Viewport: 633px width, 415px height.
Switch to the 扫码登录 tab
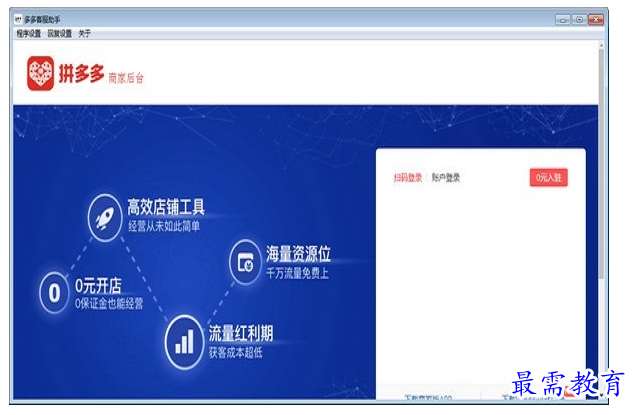coord(408,178)
